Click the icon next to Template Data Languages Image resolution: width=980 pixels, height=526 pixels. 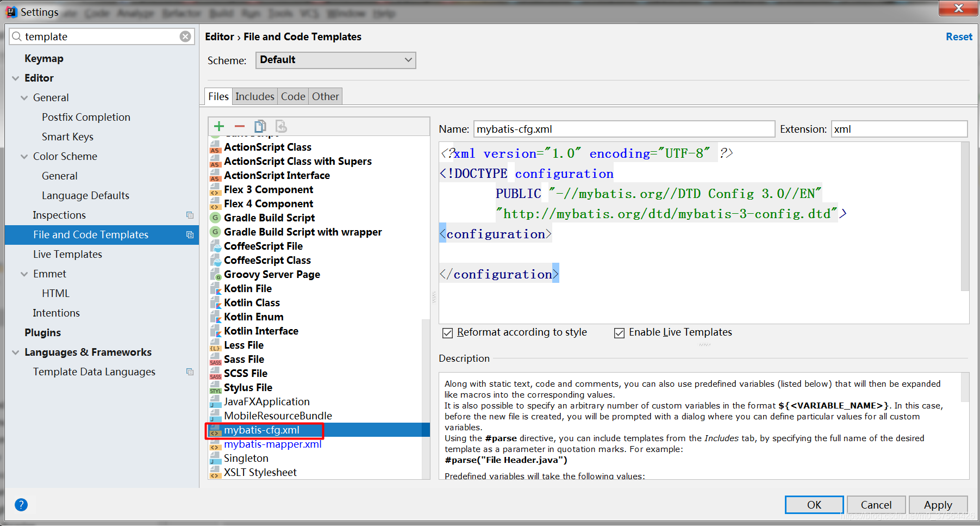189,372
